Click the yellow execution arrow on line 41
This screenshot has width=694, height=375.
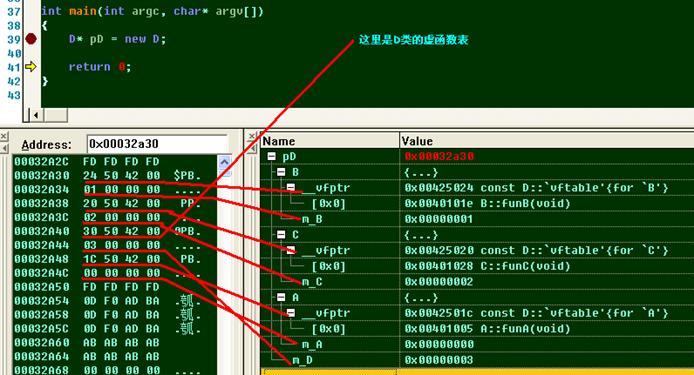(31, 67)
